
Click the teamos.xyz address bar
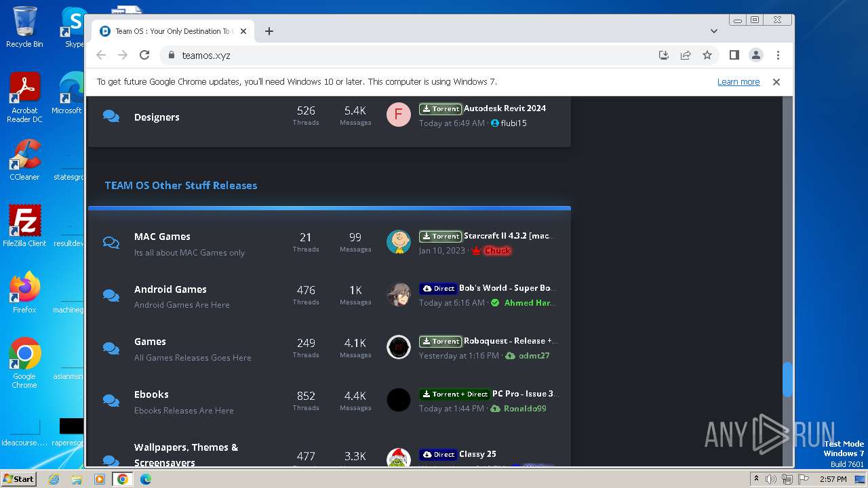(x=407, y=55)
